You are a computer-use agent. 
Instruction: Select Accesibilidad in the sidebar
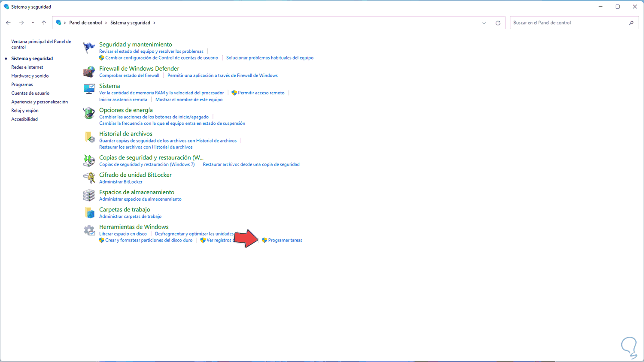pyautogui.click(x=24, y=119)
